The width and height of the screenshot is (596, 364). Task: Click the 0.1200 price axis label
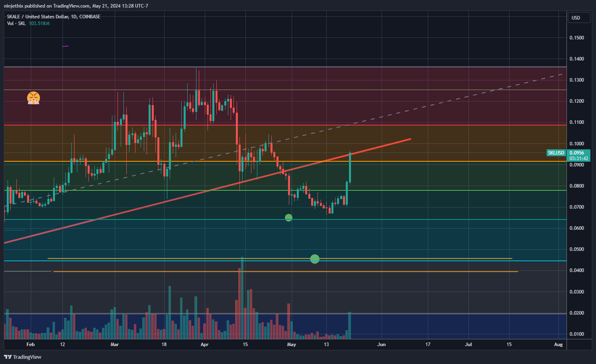coord(577,101)
